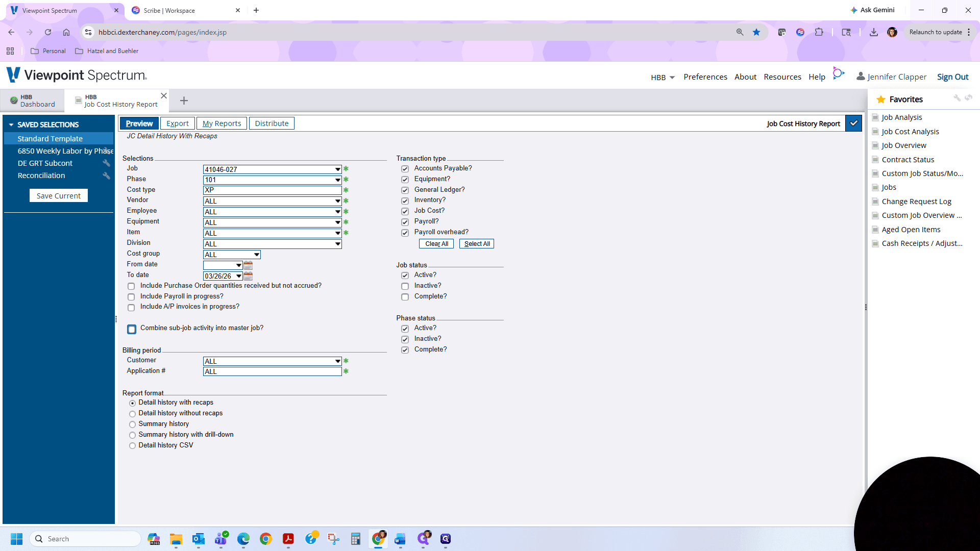This screenshot has width=980, height=551.
Task: Bookmark page with the star icon in address bar
Action: pyautogui.click(x=756, y=32)
